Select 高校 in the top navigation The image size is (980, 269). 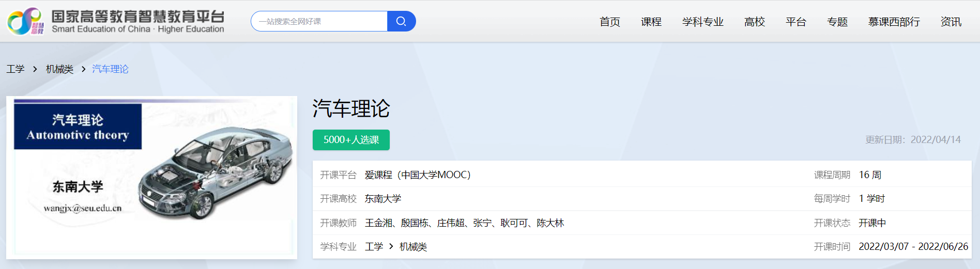tap(754, 22)
